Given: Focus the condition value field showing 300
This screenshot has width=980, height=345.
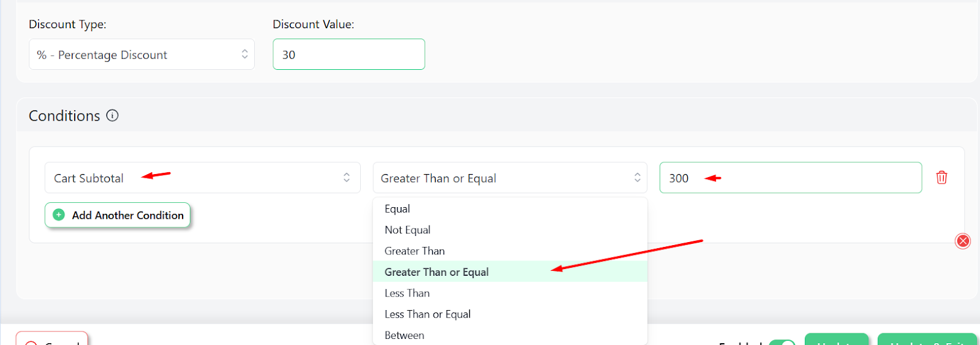Looking at the screenshot, I should pyautogui.click(x=790, y=178).
